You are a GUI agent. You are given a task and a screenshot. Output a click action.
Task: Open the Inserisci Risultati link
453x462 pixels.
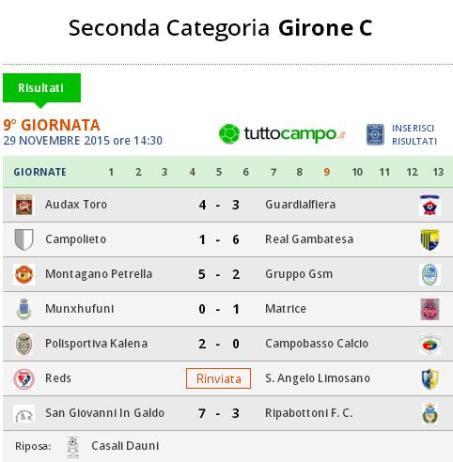tap(414, 135)
